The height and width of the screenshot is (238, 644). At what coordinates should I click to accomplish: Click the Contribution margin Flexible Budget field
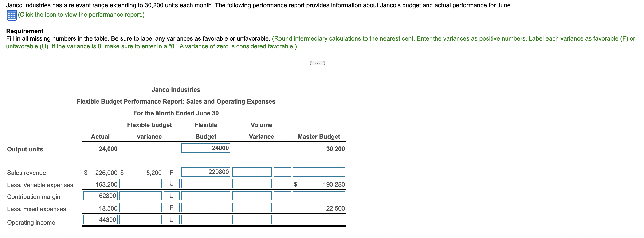point(205,196)
